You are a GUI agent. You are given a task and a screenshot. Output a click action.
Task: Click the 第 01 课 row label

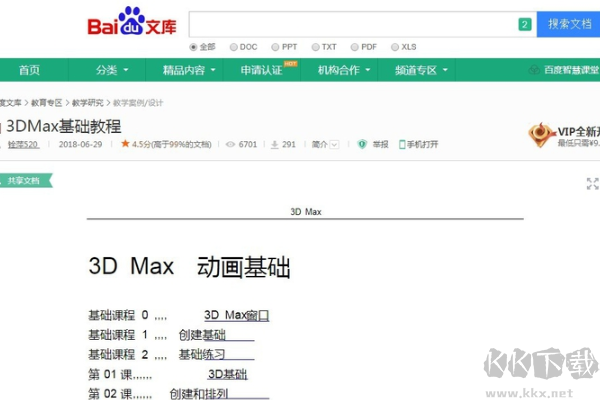click(110, 374)
